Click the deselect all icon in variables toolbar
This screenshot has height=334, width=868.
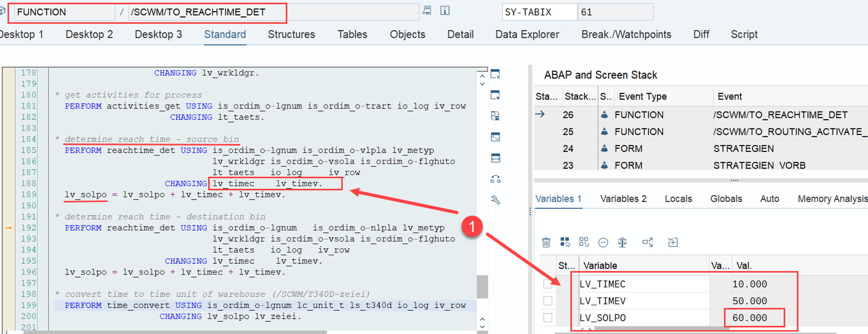tap(584, 242)
